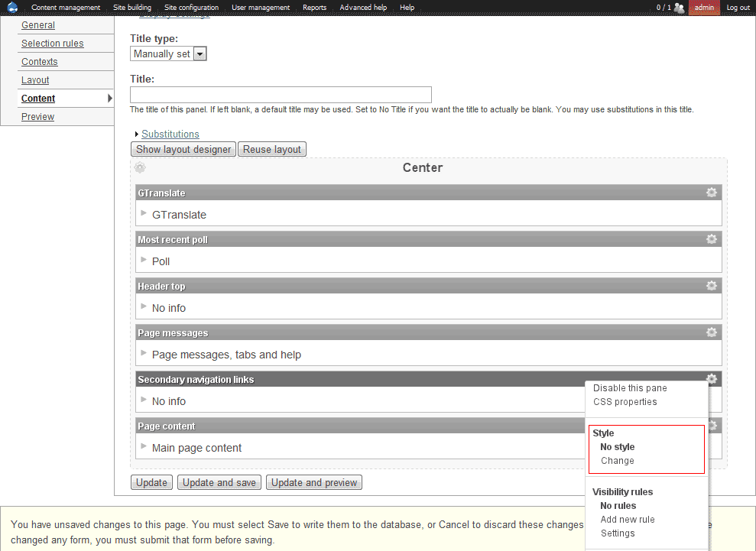Click inside the Title input field
756x551 pixels.
pos(281,94)
